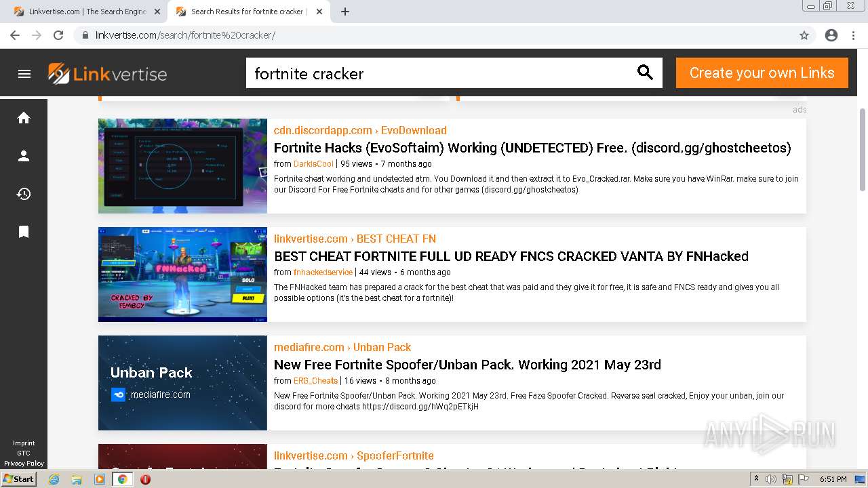The height and width of the screenshot is (488, 868).
Task: Open the bookmarks icon in sidebar
Action: [x=24, y=232]
